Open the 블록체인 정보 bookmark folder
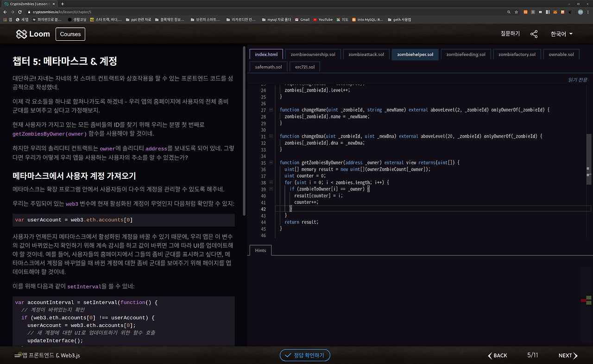The height and width of the screenshot is (364, 593). pos(169,19)
